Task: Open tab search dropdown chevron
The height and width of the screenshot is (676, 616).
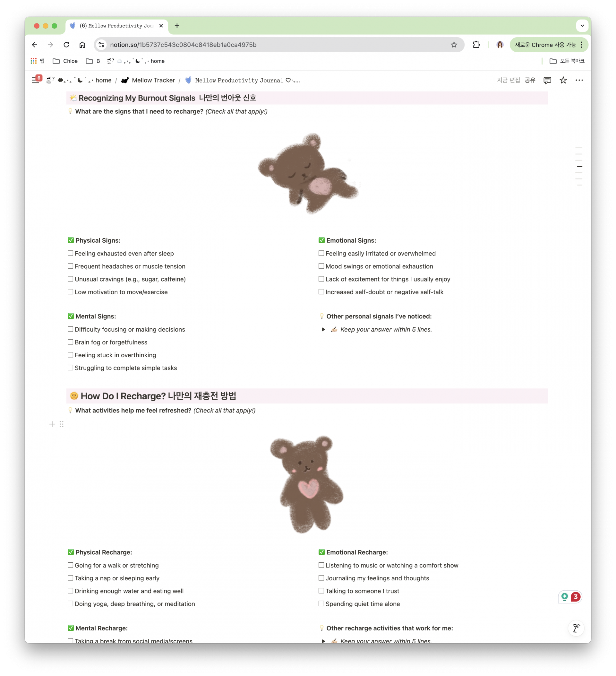Action: 582,26
